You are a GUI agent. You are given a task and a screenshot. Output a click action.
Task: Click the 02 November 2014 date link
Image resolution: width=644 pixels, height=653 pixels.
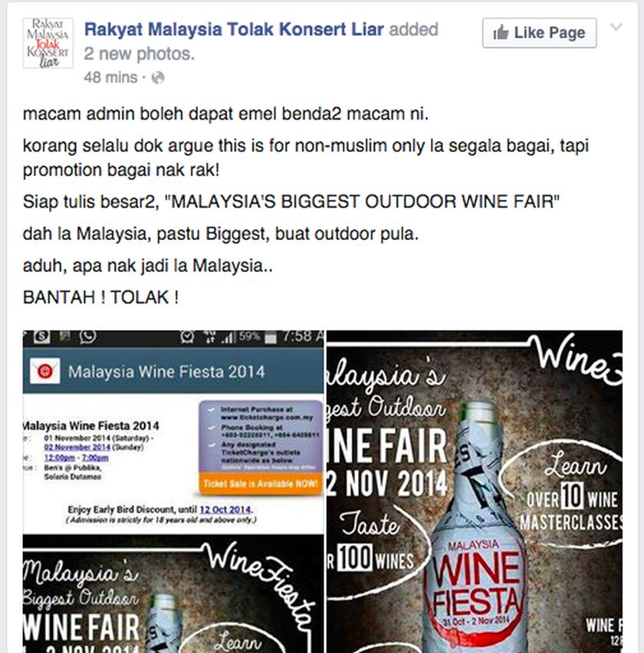[x=77, y=448]
